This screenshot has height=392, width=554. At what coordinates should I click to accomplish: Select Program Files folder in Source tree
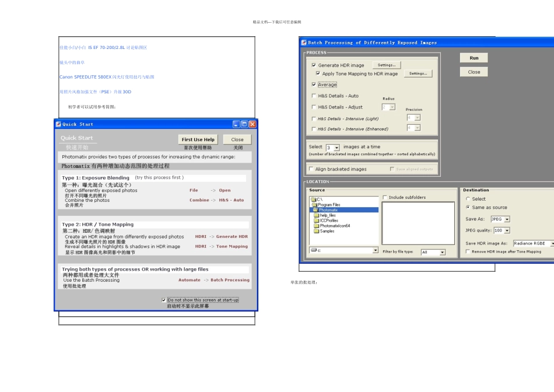pos(326,205)
